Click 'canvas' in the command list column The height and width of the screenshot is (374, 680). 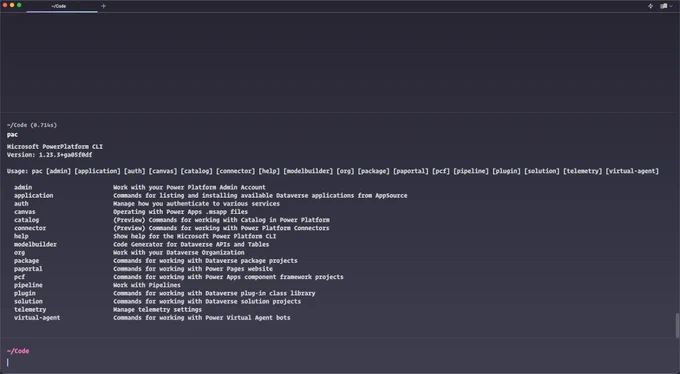point(25,212)
